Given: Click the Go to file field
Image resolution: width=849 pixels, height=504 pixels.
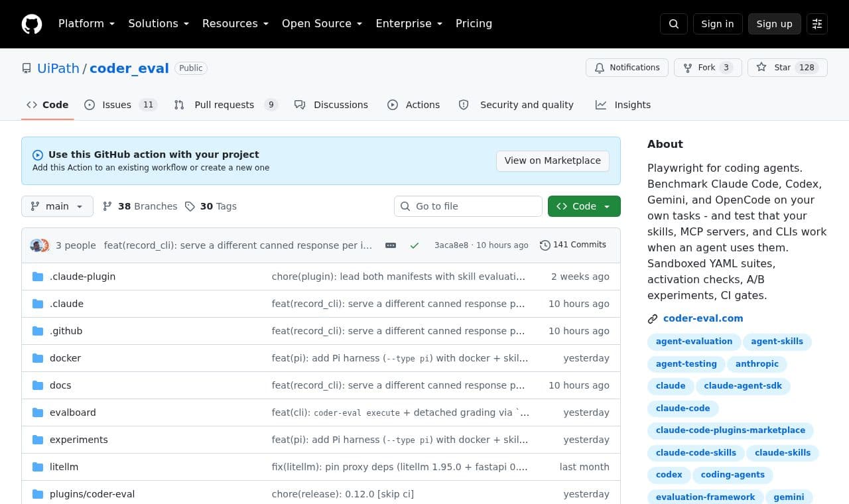Looking at the screenshot, I should (x=468, y=206).
